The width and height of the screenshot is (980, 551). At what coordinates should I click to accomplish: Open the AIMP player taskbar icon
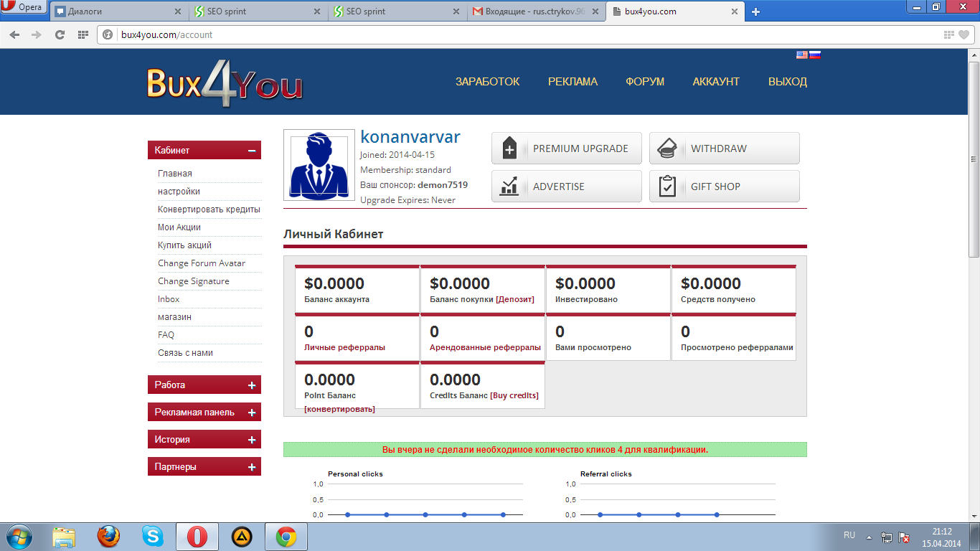[242, 537]
